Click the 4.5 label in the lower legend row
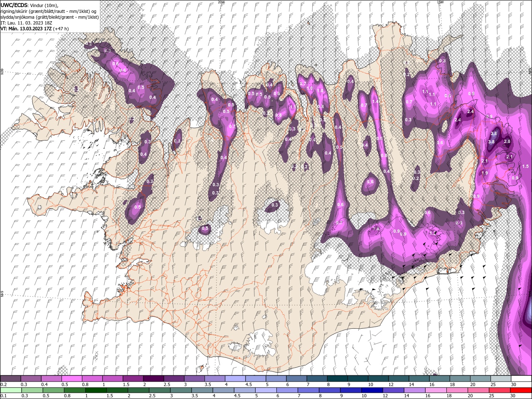Screen dimensions: 532x399 [x=237, y=396]
